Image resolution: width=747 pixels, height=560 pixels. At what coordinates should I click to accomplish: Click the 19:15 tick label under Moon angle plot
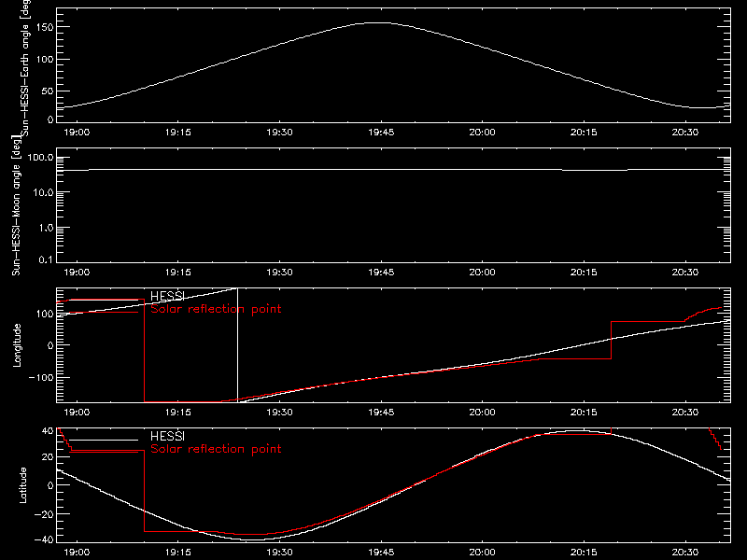[178, 273]
